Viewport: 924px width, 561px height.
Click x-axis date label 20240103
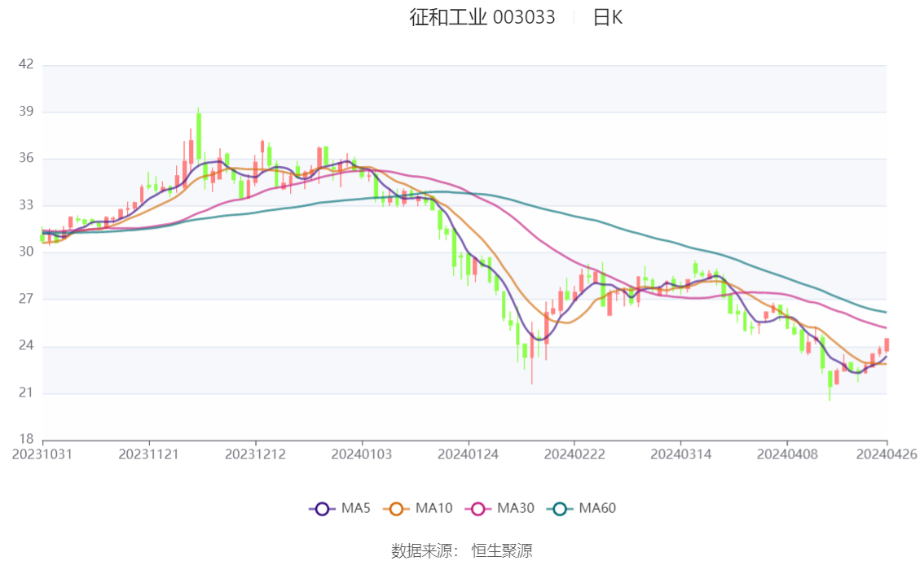tap(362, 454)
